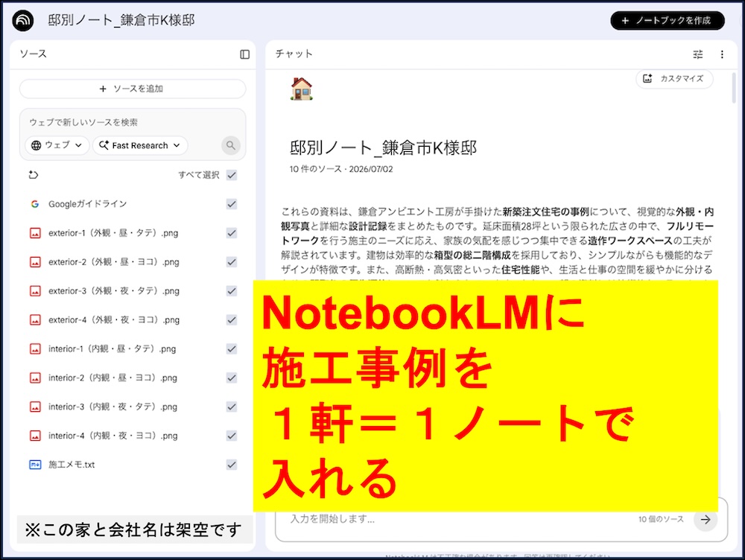This screenshot has width=745, height=560.
Task: Uncheck interior-4 (内観・夜・ヨコ) checkbox
Action: [232, 436]
